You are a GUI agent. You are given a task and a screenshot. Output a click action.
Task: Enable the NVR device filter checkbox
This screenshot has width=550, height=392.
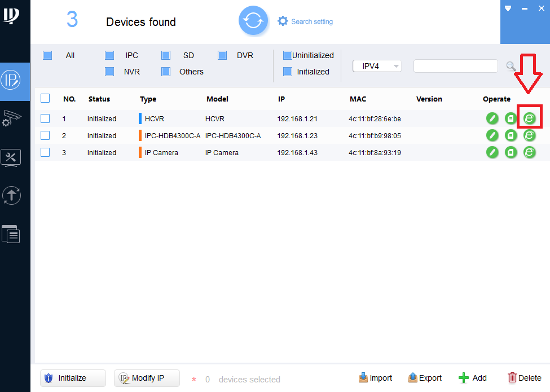pos(109,72)
